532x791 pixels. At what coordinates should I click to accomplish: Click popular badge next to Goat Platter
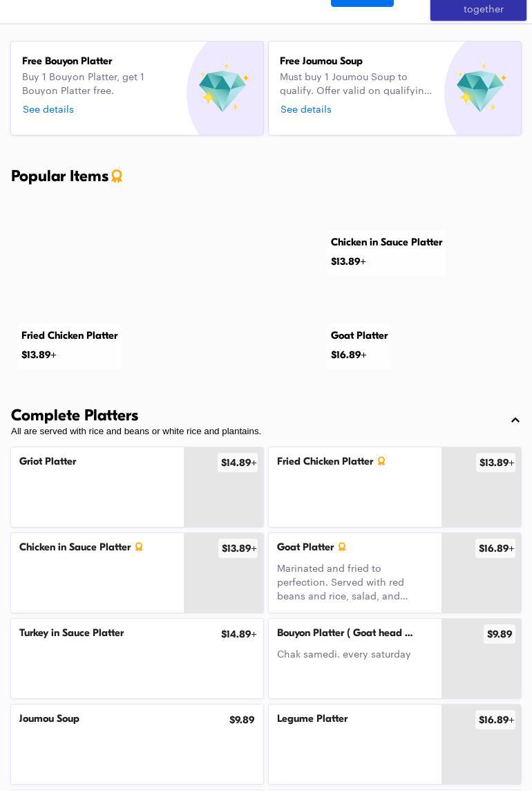click(x=342, y=547)
